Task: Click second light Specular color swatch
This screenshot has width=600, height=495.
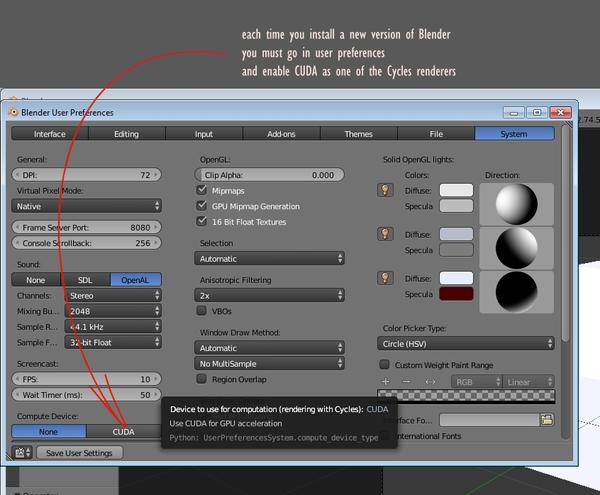Action: click(456, 250)
